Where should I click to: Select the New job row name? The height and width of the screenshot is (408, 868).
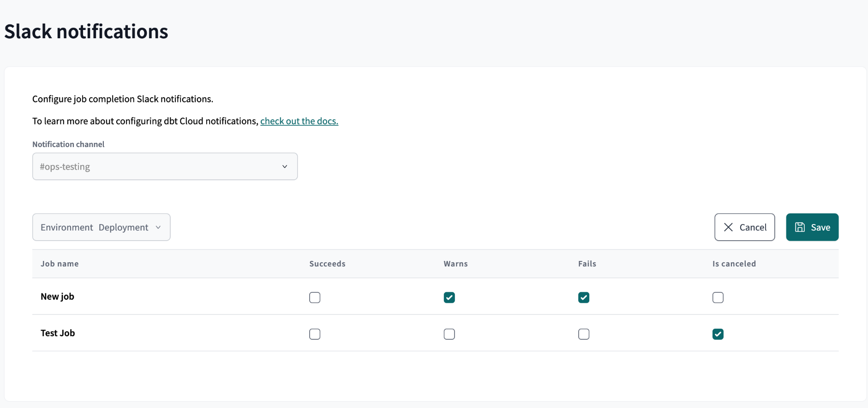[57, 296]
